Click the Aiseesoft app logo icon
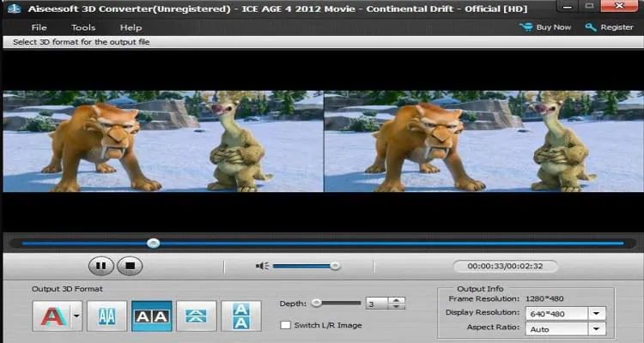 (14, 9)
